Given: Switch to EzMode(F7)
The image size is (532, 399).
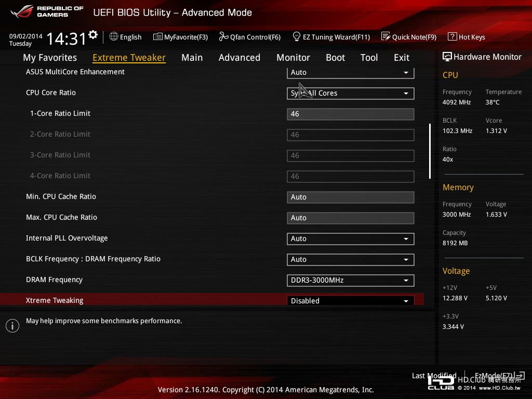Looking at the screenshot, I should pyautogui.click(x=499, y=376).
